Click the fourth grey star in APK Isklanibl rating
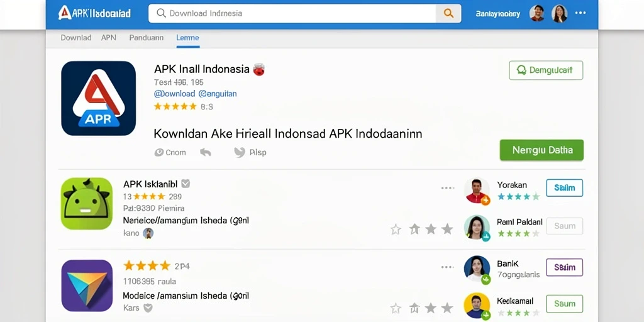Viewport: 644px width, 322px height. point(447,229)
